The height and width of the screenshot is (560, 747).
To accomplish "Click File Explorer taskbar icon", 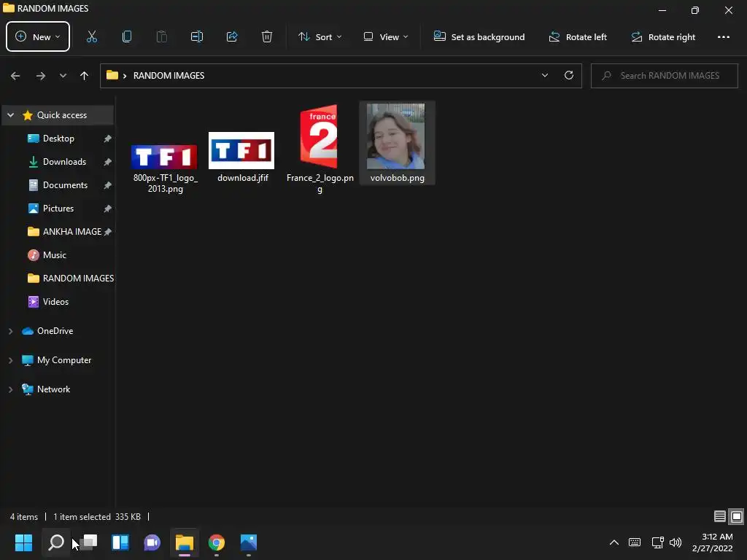I will pyautogui.click(x=185, y=542).
